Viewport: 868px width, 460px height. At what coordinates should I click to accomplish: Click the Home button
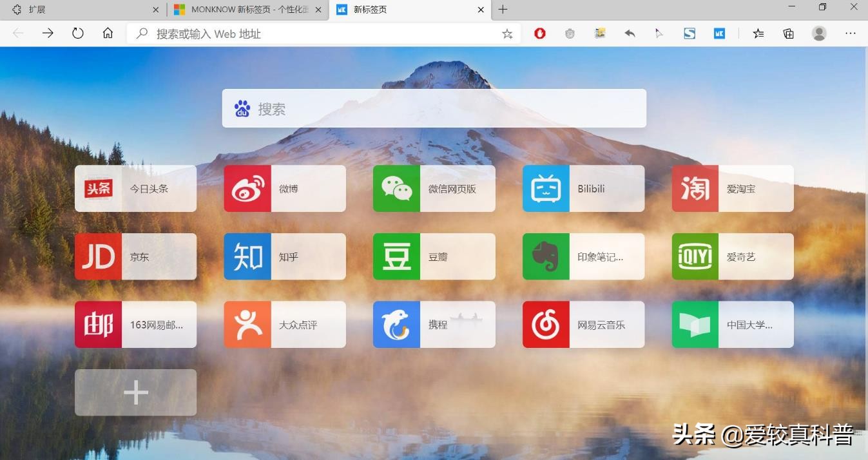[108, 33]
